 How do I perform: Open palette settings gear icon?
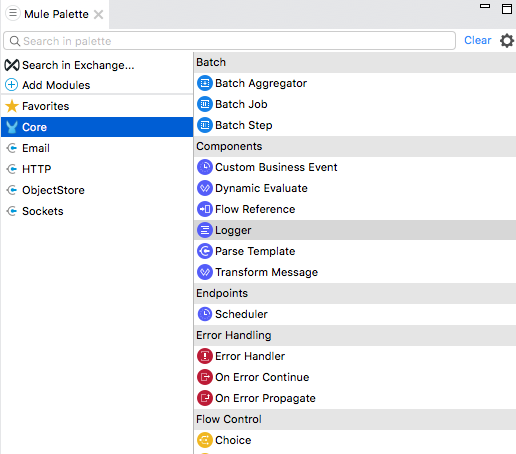tap(507, 41)
